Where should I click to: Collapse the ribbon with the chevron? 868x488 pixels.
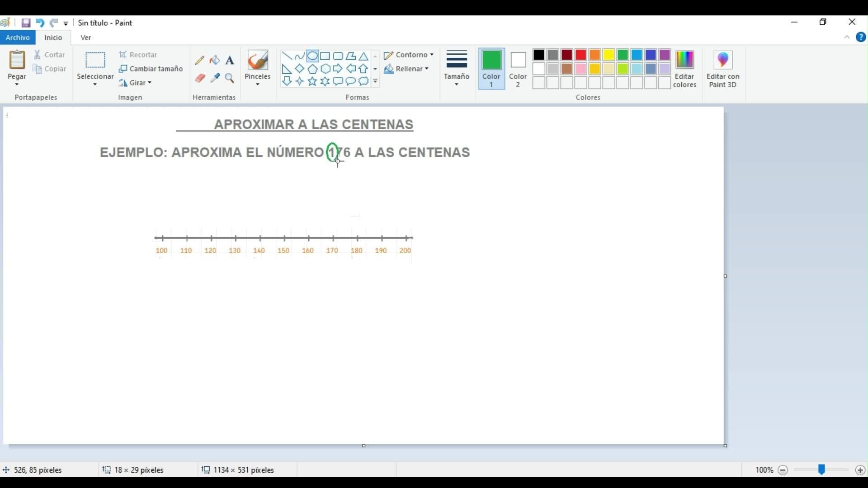point(847,38)
